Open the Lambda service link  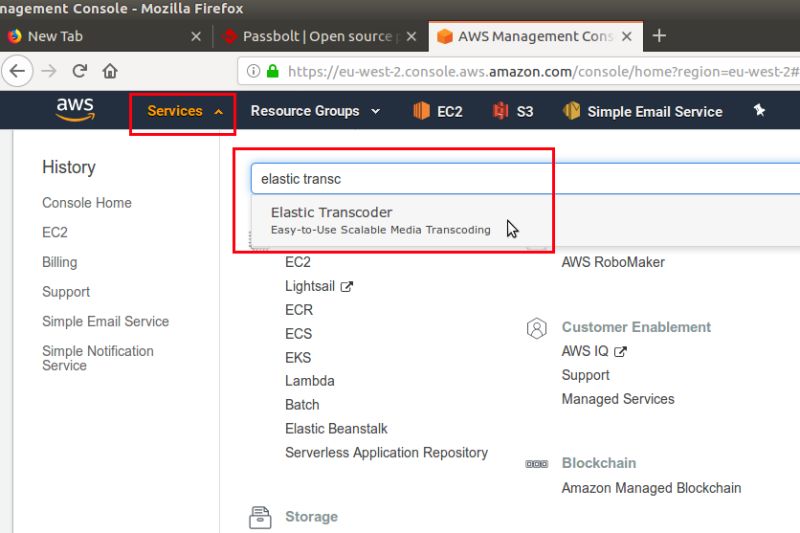click(309, 382)
